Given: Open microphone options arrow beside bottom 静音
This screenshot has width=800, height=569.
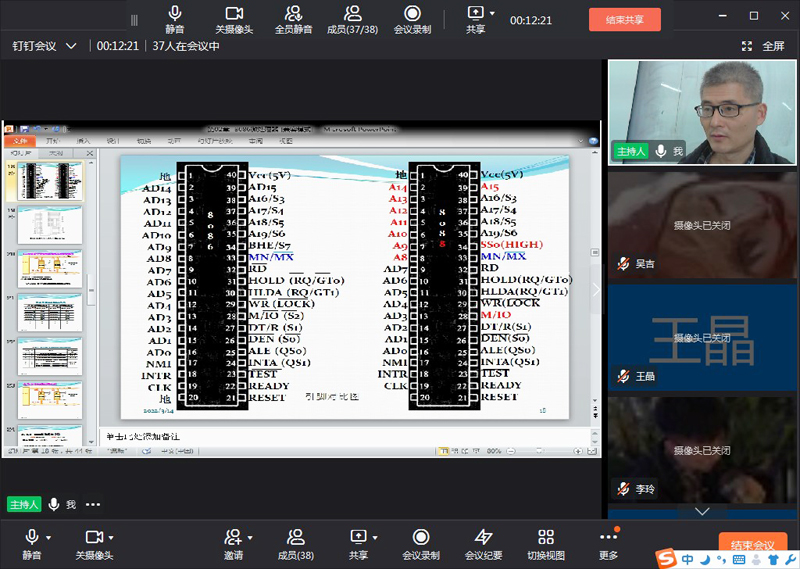Looking at the screenshot, I should (50, 538).
